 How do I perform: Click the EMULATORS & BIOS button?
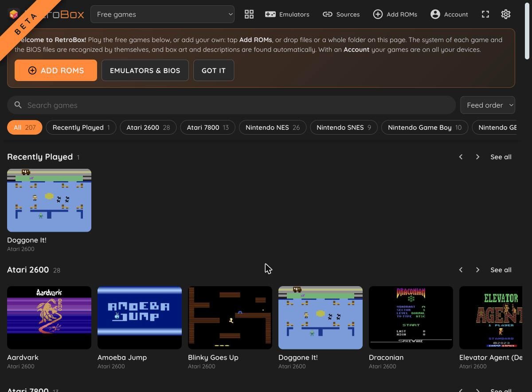click(x=145, y=70)
